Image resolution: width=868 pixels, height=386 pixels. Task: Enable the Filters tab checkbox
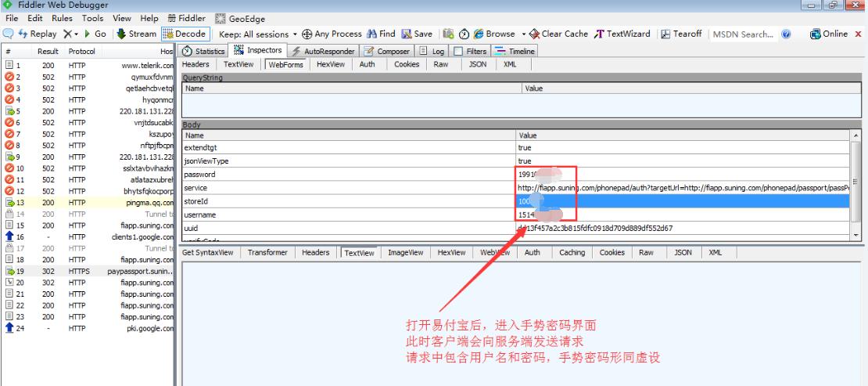[458, 51]
